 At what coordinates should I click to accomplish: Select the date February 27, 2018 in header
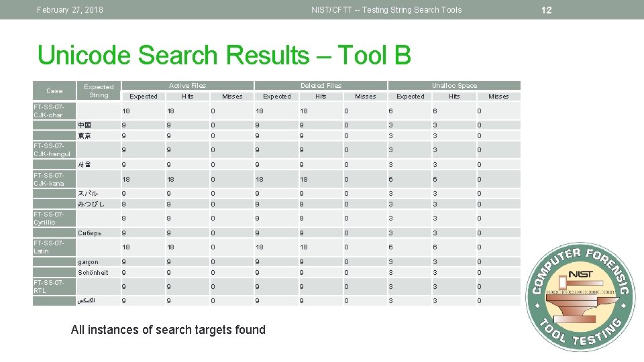[70, 10]
